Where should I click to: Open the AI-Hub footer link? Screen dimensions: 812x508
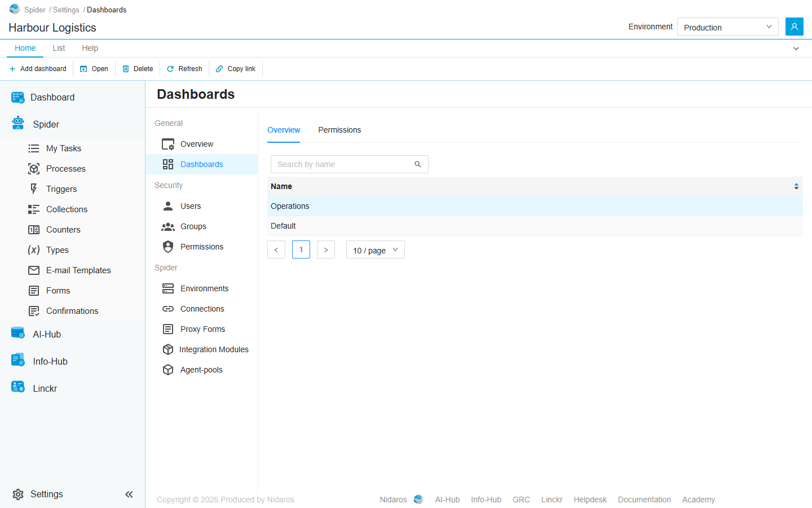tap(447, 500)
